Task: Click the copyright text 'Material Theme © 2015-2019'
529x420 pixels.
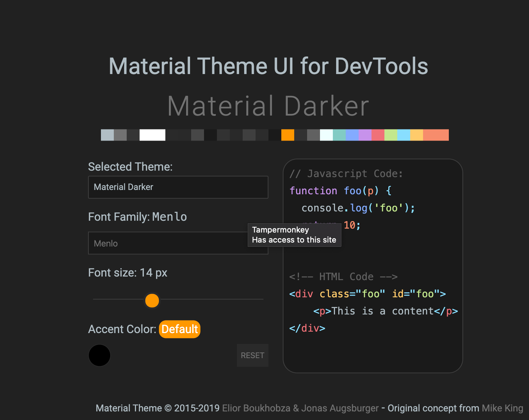Action: pos(157,408)
